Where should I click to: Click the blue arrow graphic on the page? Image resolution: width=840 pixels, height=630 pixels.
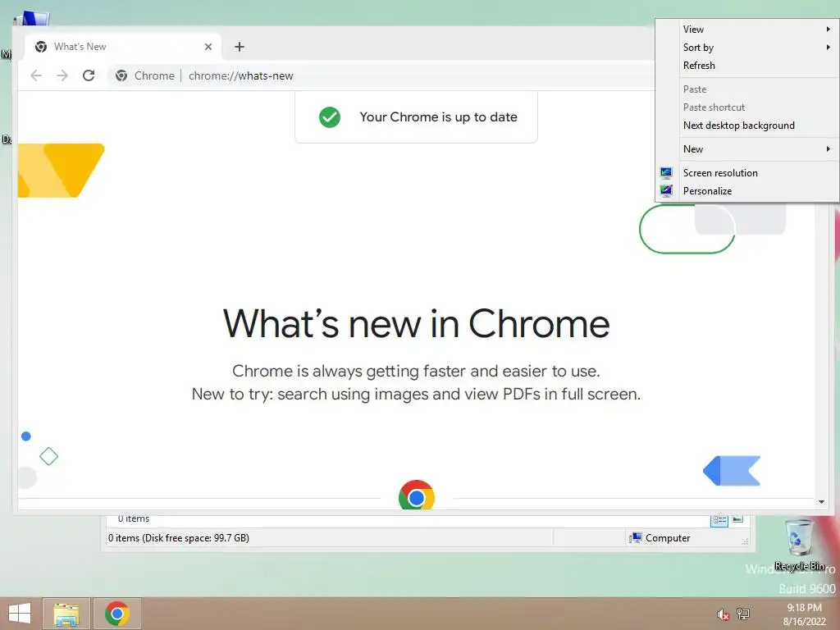[732, 471]
